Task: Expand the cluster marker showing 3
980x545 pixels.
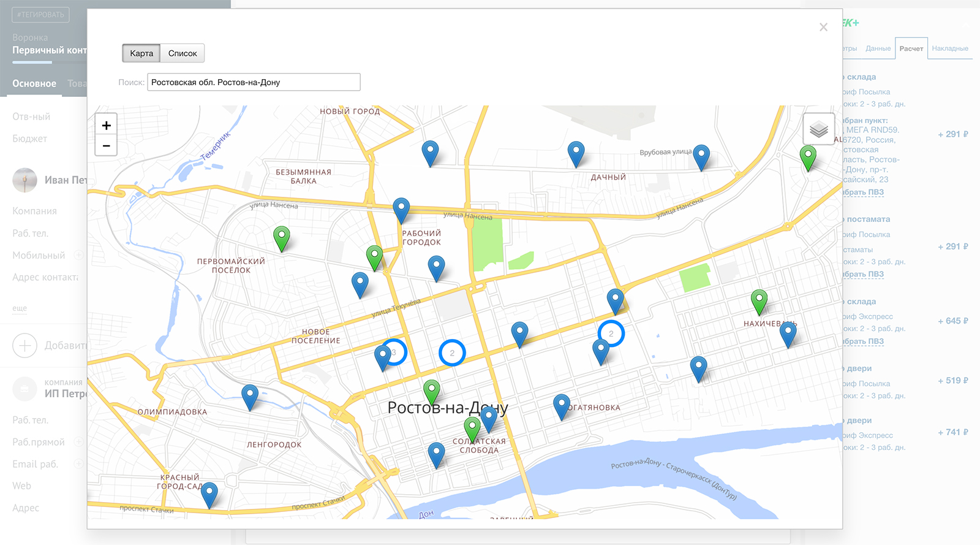Action: 395,352
